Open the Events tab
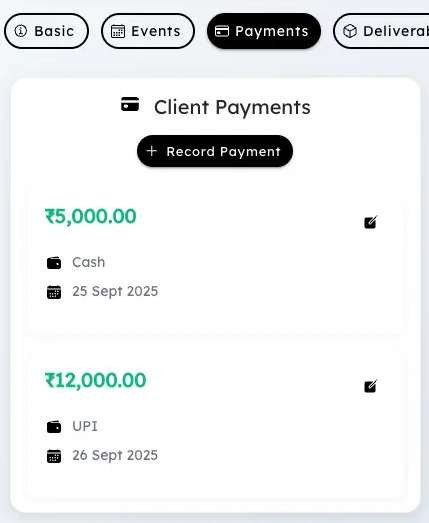This screenshot has height=523, width=429. [148, 31]
